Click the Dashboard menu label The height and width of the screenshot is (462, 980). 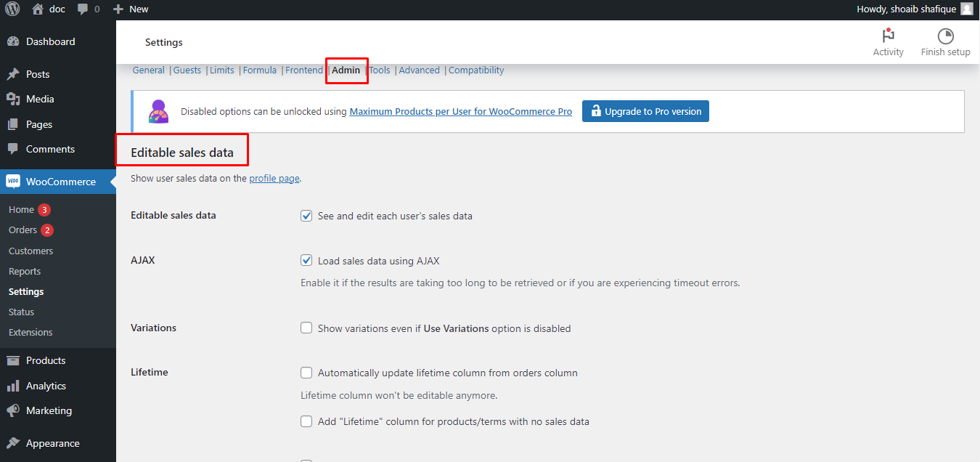(x=51, y=42)
